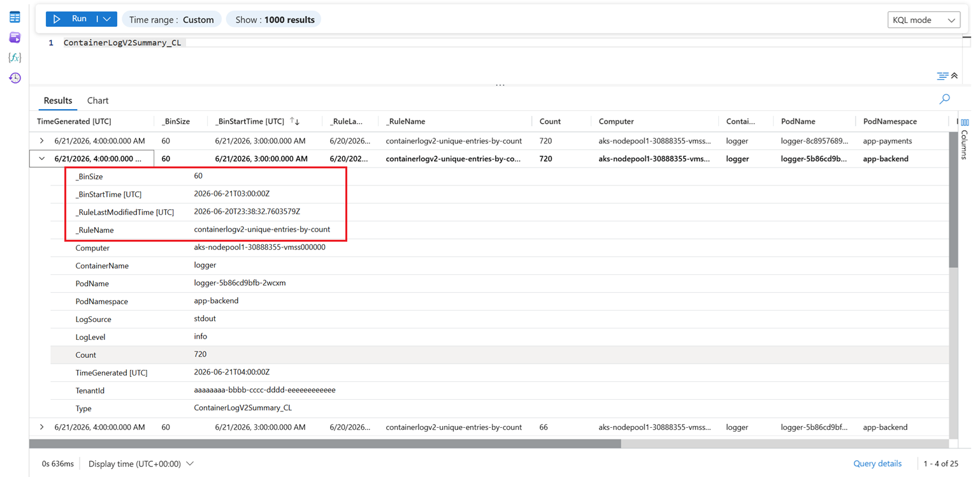Viewport: 980px width, 477px height.
Task: Open the Tables icon in left sidebar
Action: (14, 17)
